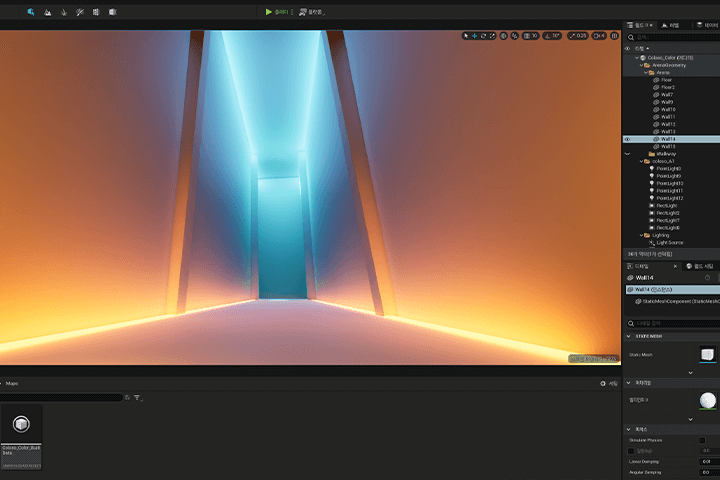Click the RectLight2 light icon
The height and width of the screenshot is (480, 720).
point(652,213)
